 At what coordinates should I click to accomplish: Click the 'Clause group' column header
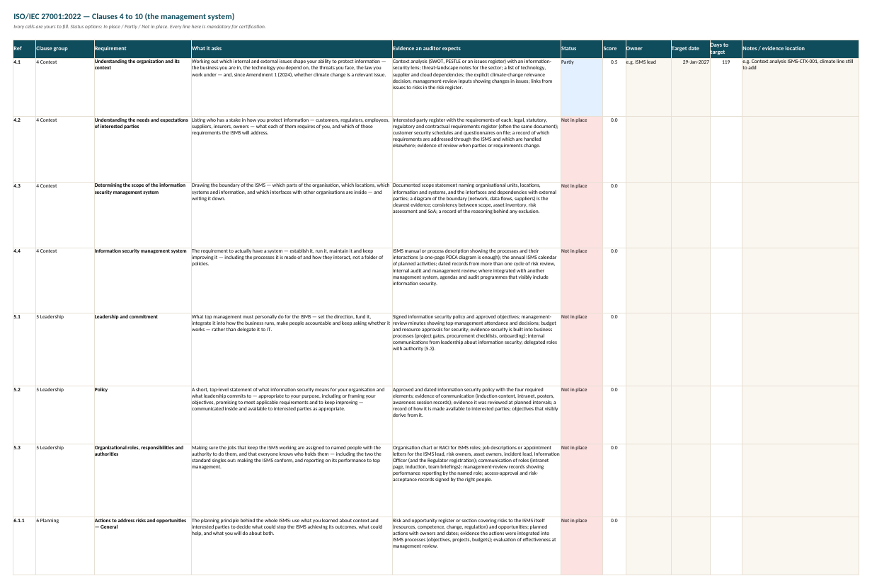[64, 49]
